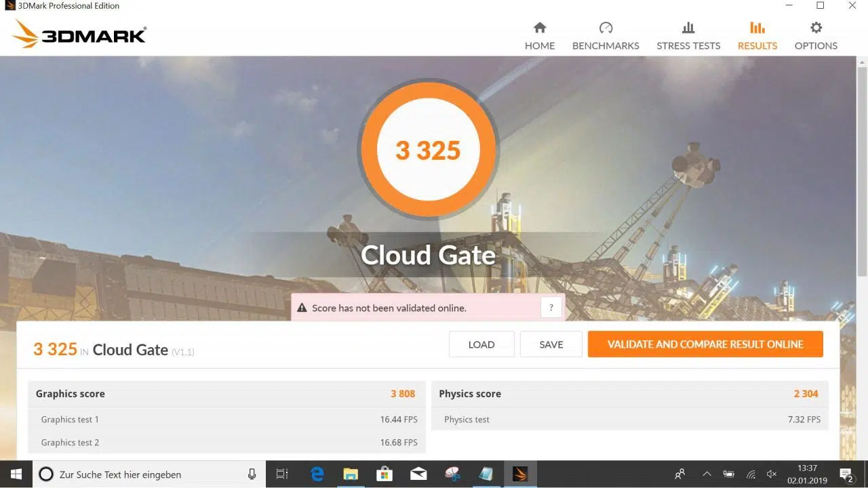The height and width of the screenshot is (488, 868).
Task: Select the Physics test row
Action: pos(629,420)
